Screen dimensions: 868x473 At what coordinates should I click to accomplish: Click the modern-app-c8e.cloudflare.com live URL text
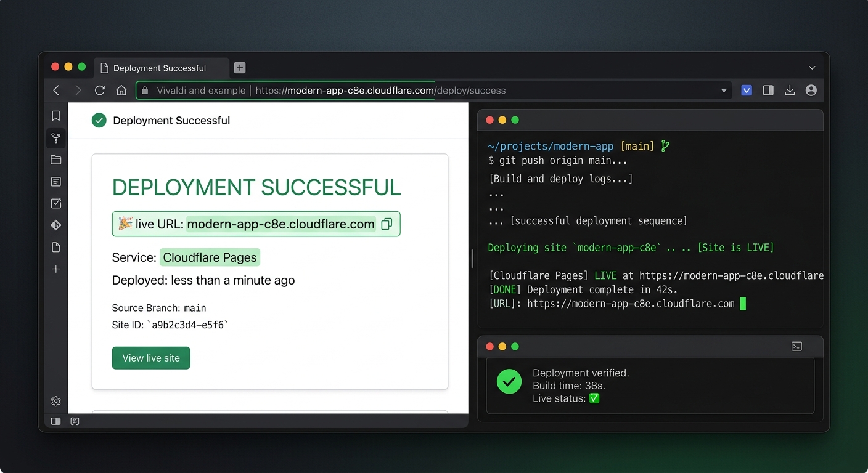click(x=281, y=224)
